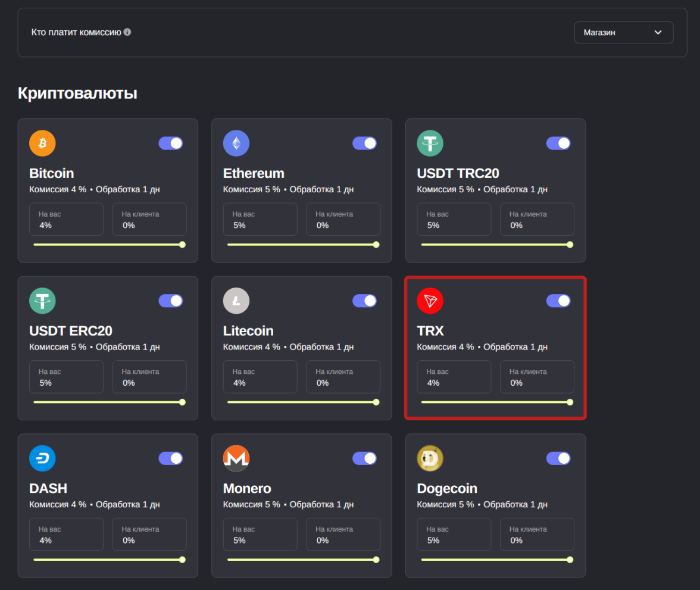Click the Bitcoin orange logo icon
This screenshot has width=700, height=590.
tap(42, 143)
